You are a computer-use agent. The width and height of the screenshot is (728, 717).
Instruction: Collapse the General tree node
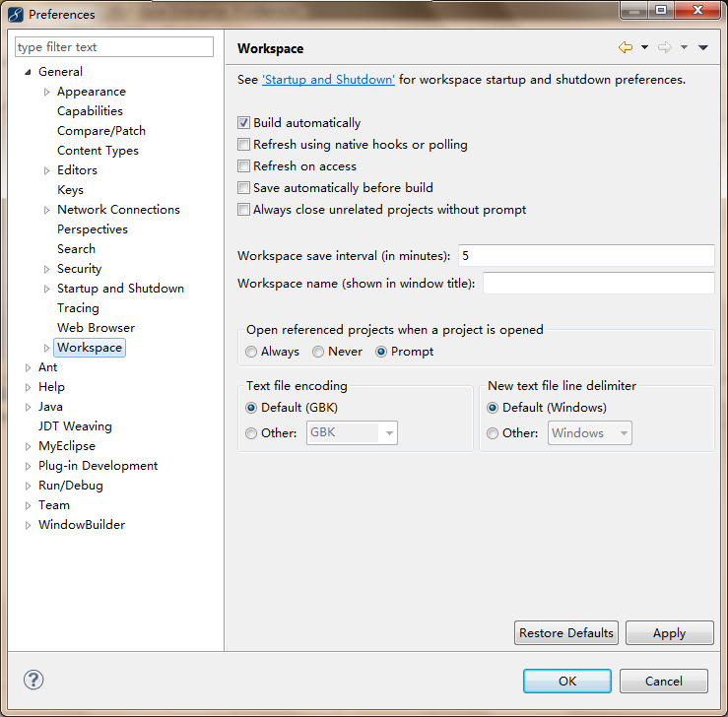point(28,72)
